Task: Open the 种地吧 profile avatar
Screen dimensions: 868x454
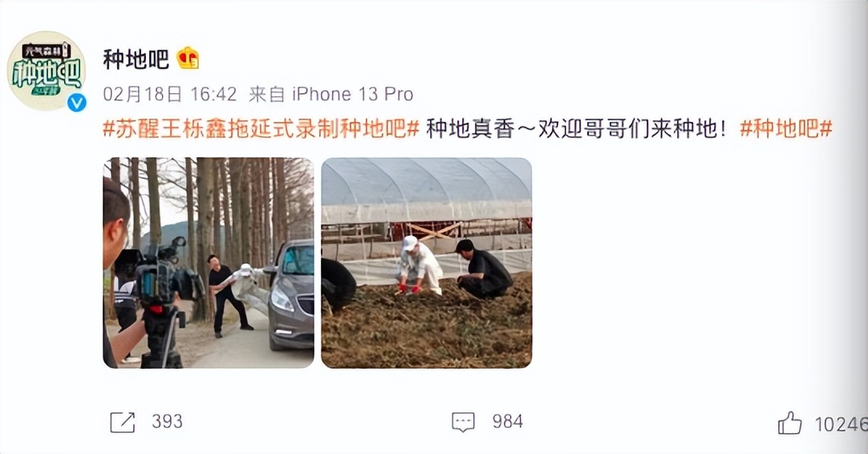Action: (47, 71)
